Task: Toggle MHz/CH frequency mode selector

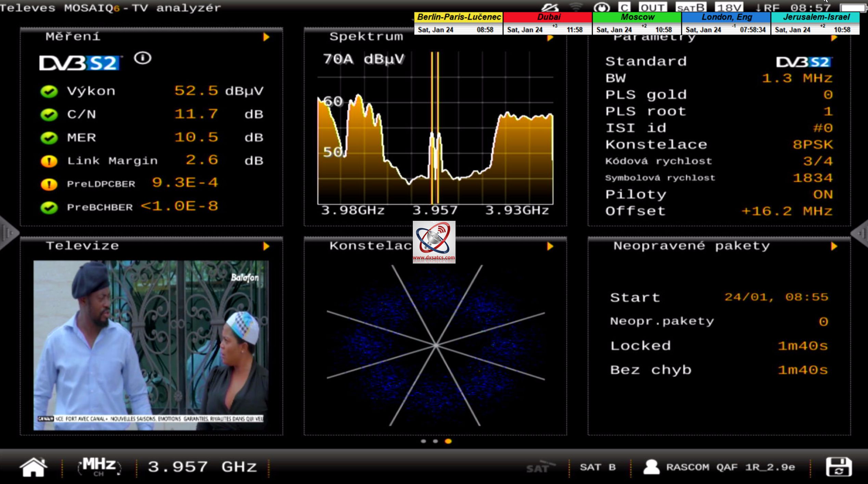Action: coord(99,467)
